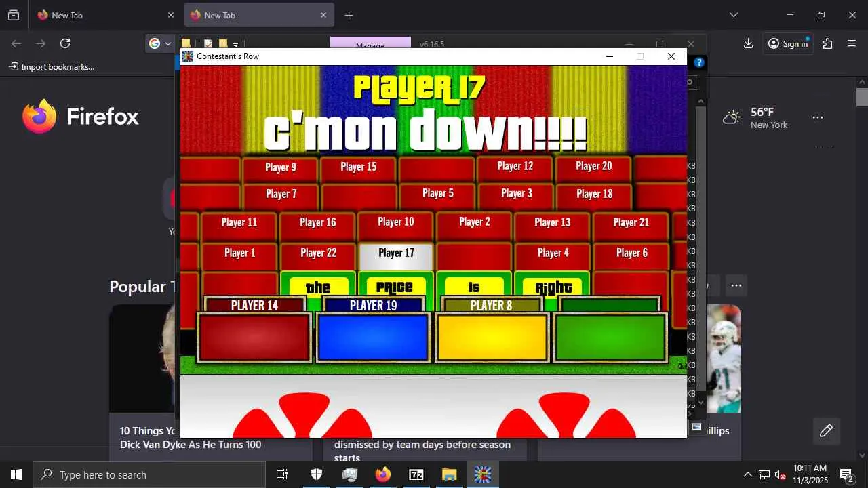Open Windows Security from the taskbar
The width and height of the screenshot is (868, 488).
coord(317,474)
